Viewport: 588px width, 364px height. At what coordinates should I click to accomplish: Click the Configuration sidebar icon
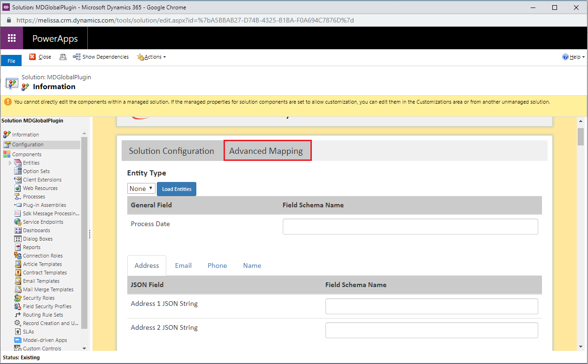[7, 144]
